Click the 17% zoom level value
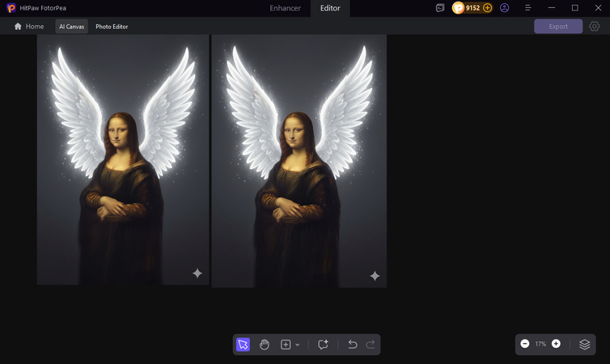 540,344
